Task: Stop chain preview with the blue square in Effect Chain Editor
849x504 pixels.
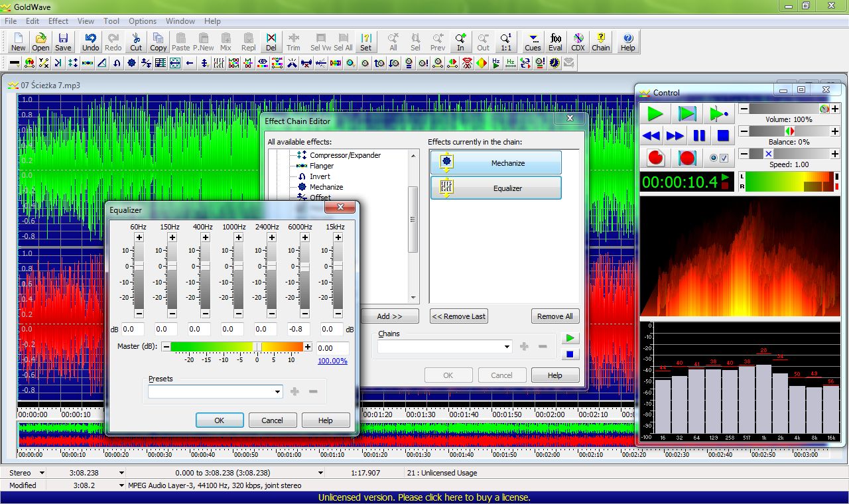Action: point(569,355)
